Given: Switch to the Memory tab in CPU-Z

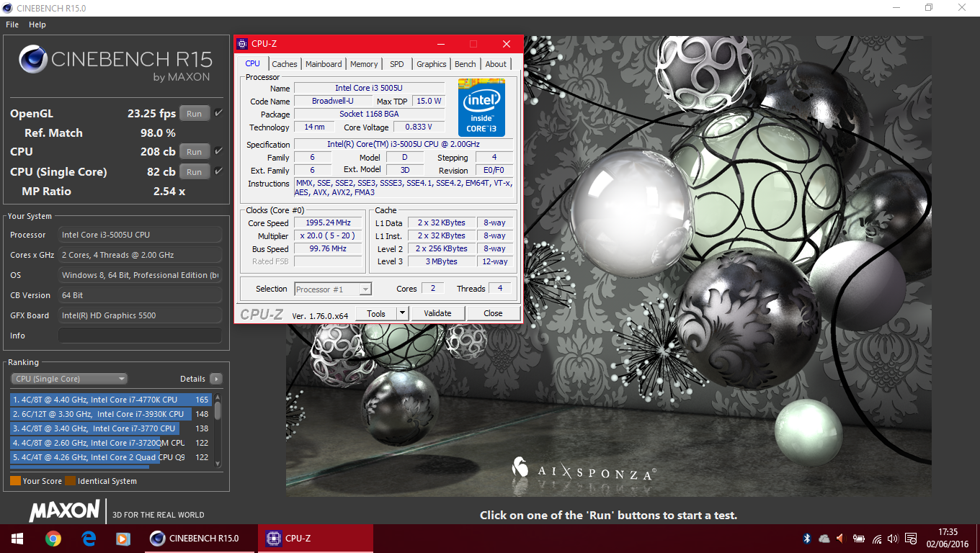Looking at the screenshot, I should pyautogui.click(x=364, y=64).
